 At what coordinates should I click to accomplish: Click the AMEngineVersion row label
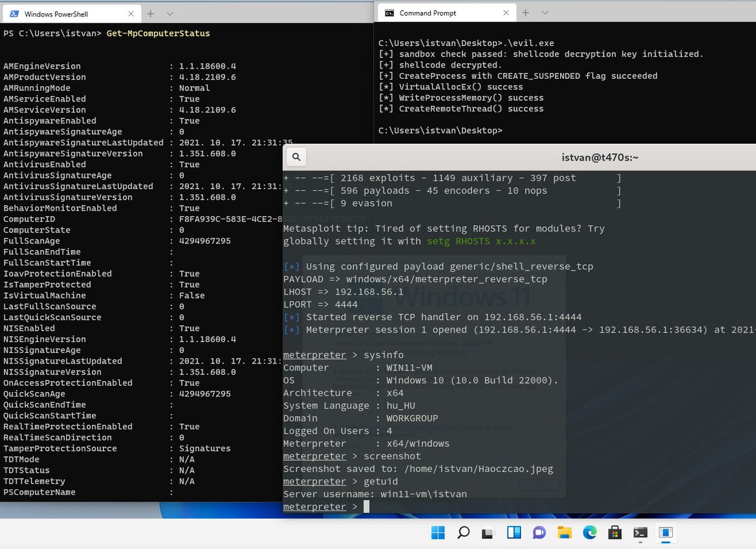tap(42, 66)
